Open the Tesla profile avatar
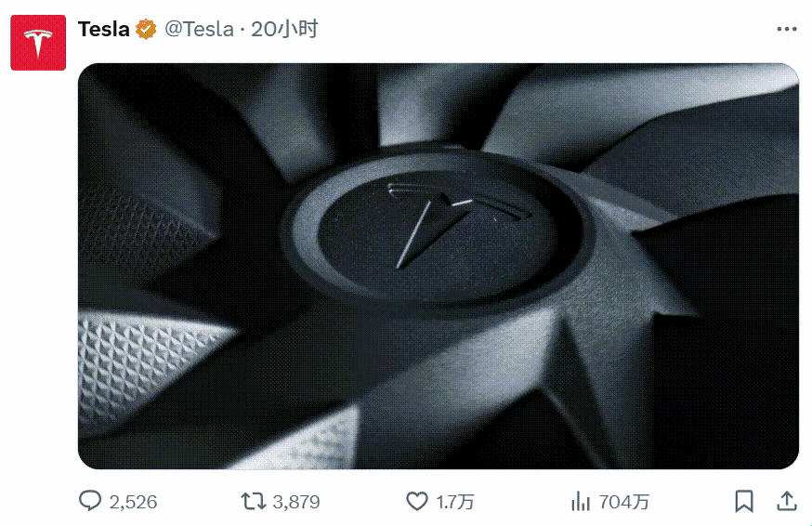812x526 pixels. 38,43
